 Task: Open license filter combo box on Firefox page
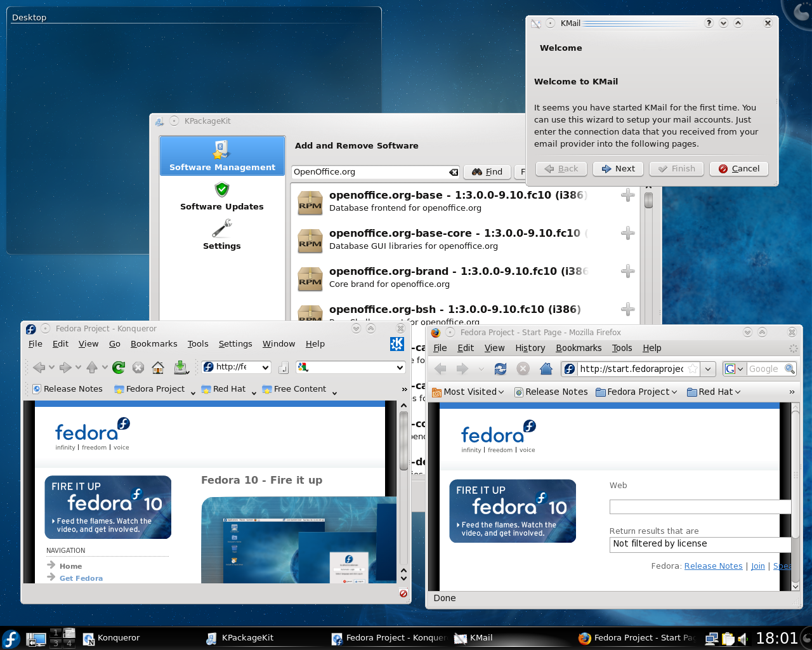tap(700, 544)
